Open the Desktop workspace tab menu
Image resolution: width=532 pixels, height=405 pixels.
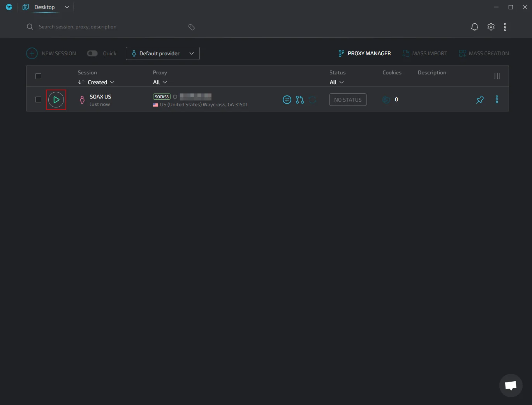67,7
